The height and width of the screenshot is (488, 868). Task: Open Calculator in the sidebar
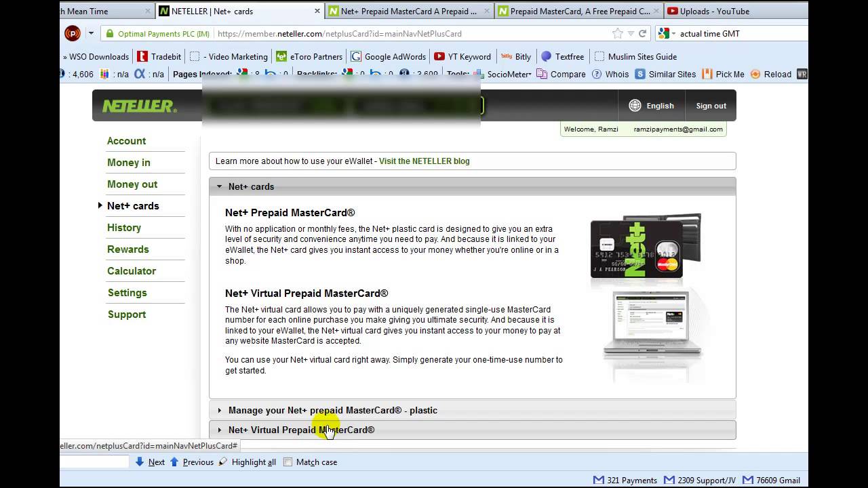pos(132,271)
